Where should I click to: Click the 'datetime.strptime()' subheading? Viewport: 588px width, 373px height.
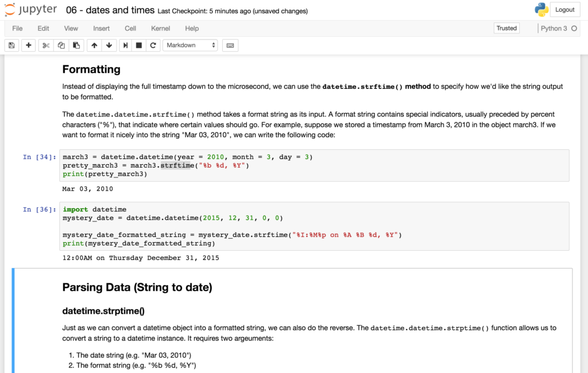pyautogui.click(x=103, y=311)
